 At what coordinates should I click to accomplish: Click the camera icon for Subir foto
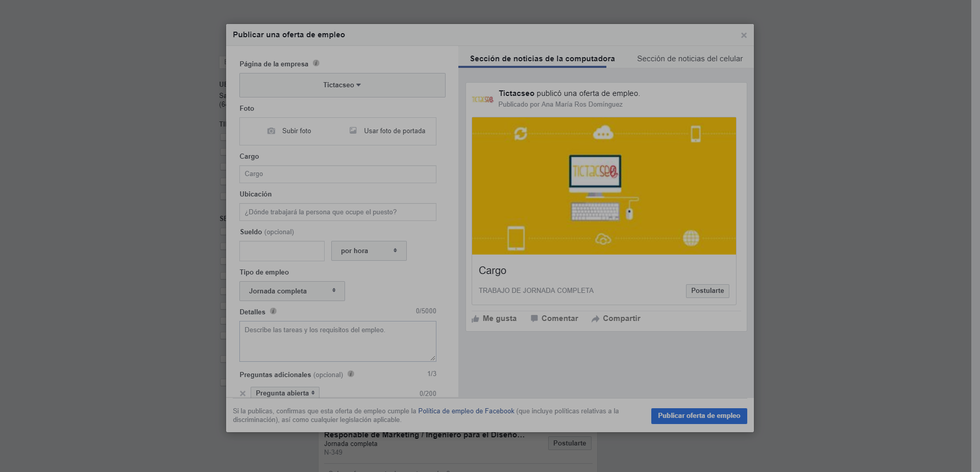pos(271,131)
